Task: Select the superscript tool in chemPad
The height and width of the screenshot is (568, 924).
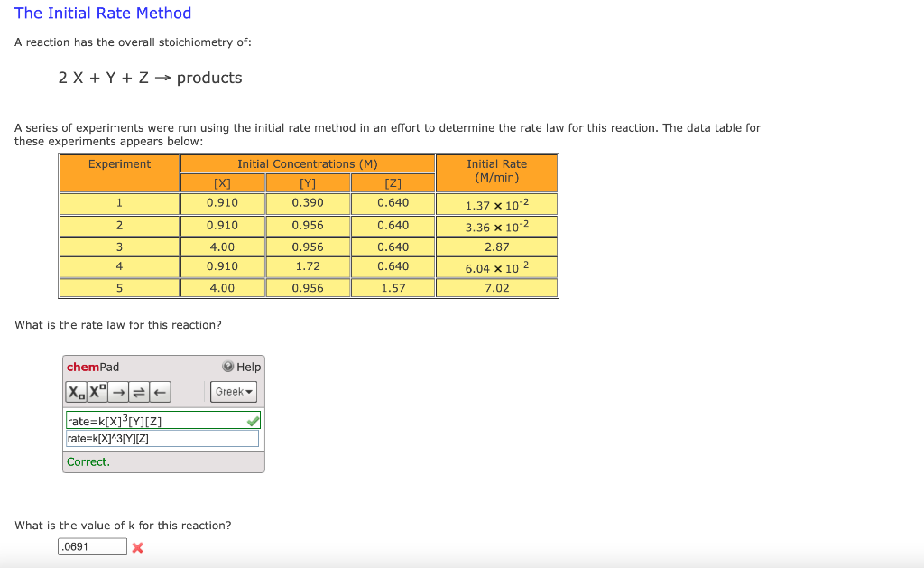Action: (x=96, y=392)
